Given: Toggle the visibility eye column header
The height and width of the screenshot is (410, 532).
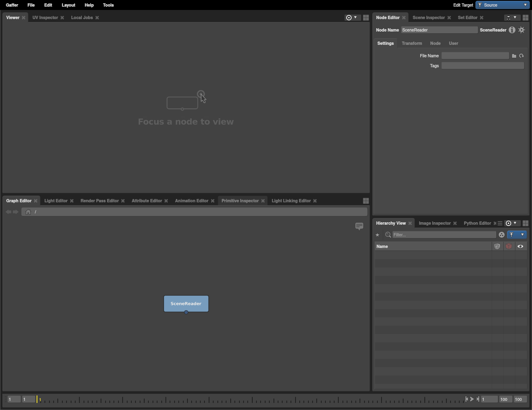Looking at the screenshot, I should point(520,246).
